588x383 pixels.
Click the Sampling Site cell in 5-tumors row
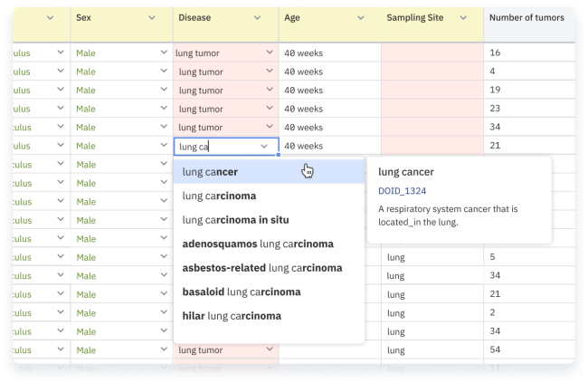[432, 257]
